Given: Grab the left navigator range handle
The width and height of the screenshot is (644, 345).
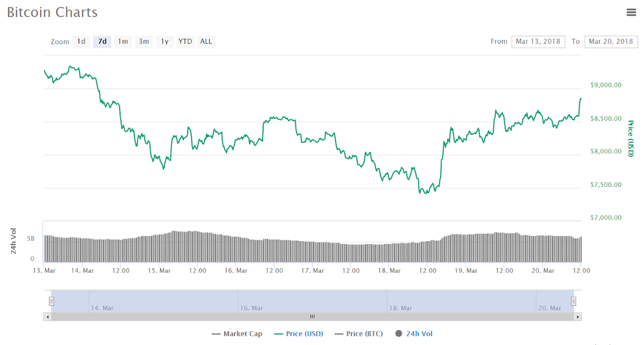Looking at the screenshot, I should pos(51,301).
